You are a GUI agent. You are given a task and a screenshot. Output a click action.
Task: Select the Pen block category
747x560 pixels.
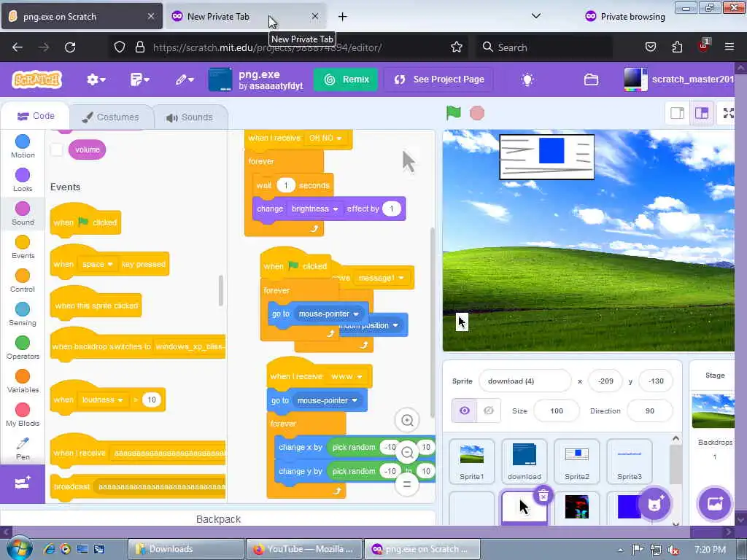pos(23,448)
